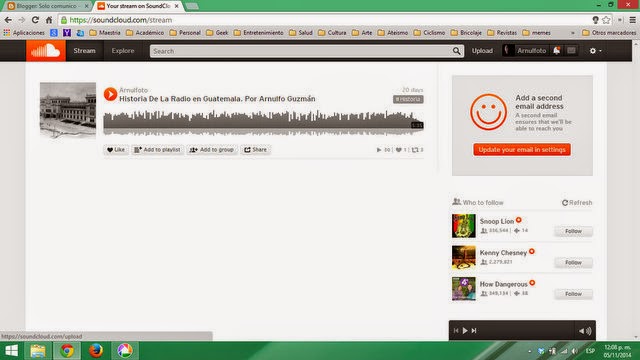Viewport: 640px width, 360px height.
Task: Open How Dangerous avatar thumbnail
Action: (x=464, y=289)
